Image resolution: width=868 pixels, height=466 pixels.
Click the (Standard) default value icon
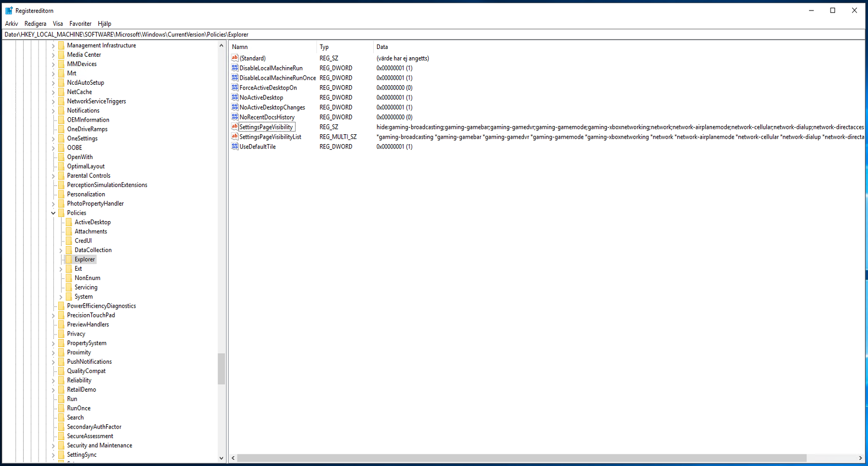click(x=235, y=58)
